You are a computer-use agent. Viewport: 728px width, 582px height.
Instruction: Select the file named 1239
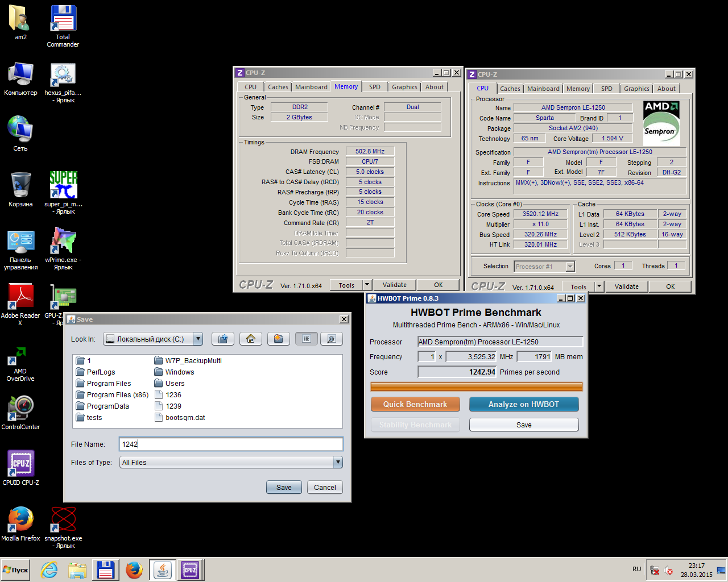tap(168, 406)
